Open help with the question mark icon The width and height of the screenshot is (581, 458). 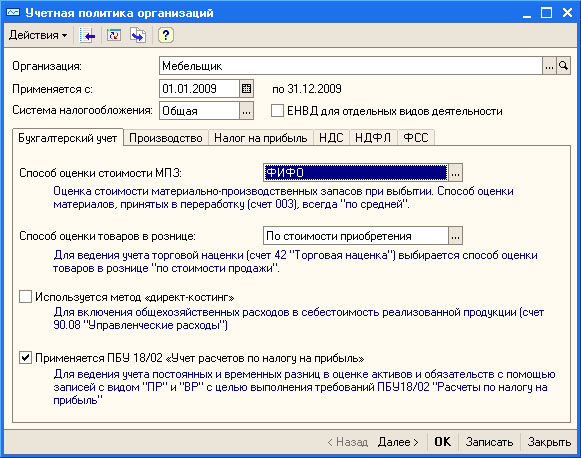166,36
